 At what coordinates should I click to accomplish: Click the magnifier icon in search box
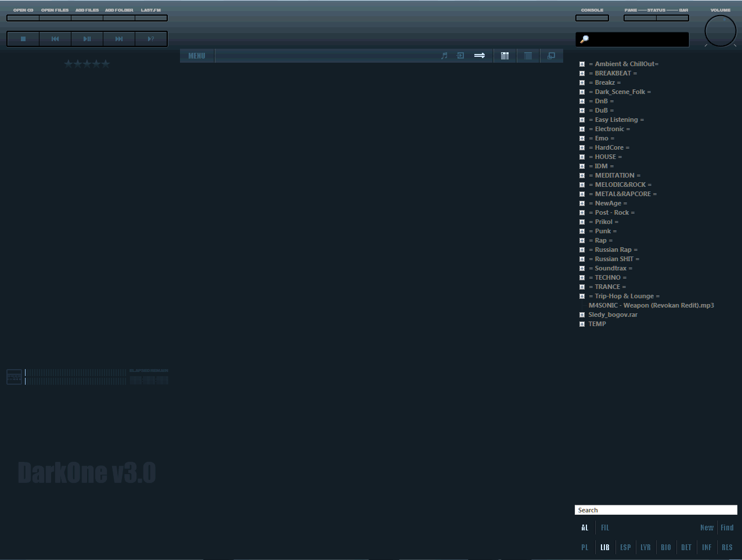pyautogui.click(x=585, y=39)
